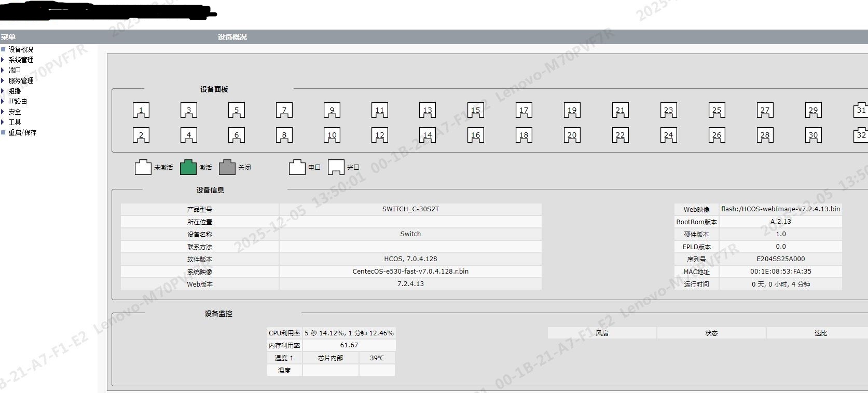
Task: Select optical port 31 icon
Action: [861, 110]
